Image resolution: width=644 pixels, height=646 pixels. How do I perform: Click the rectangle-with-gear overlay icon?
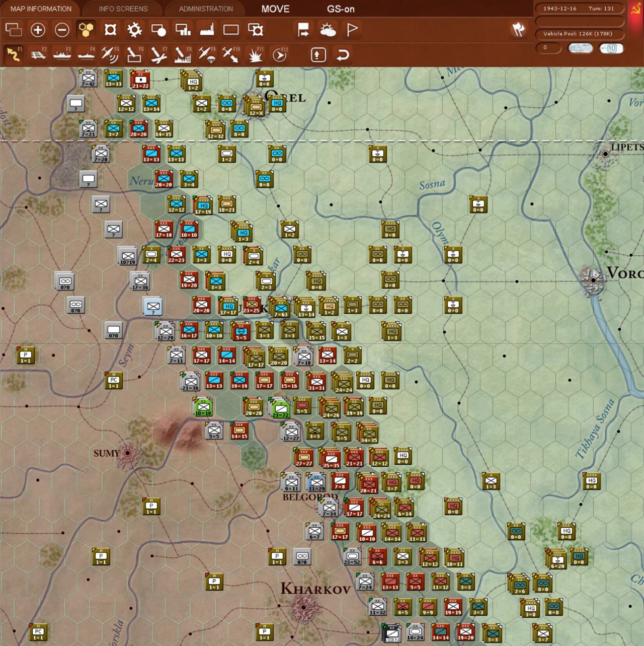coord(256,30)
